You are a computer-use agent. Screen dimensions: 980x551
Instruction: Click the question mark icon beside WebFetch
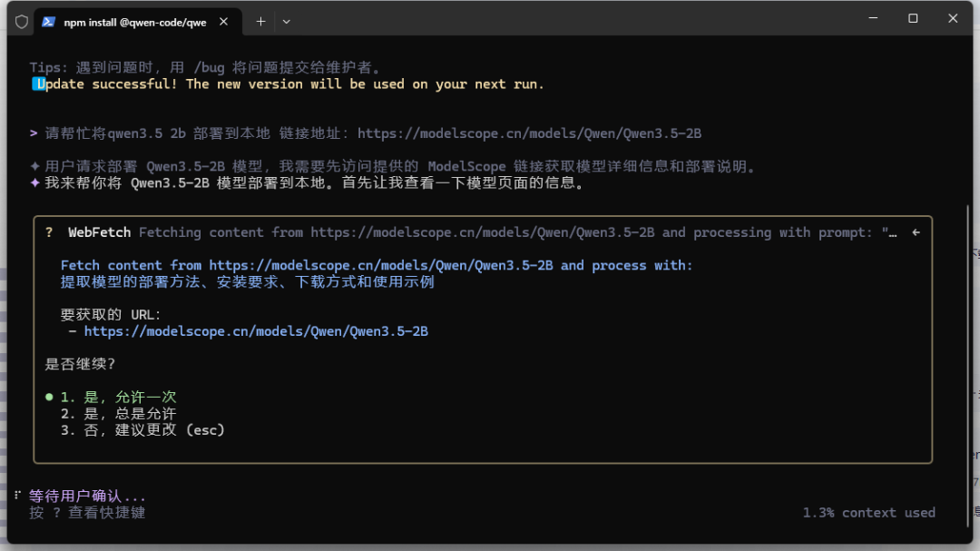click(49, 232)
